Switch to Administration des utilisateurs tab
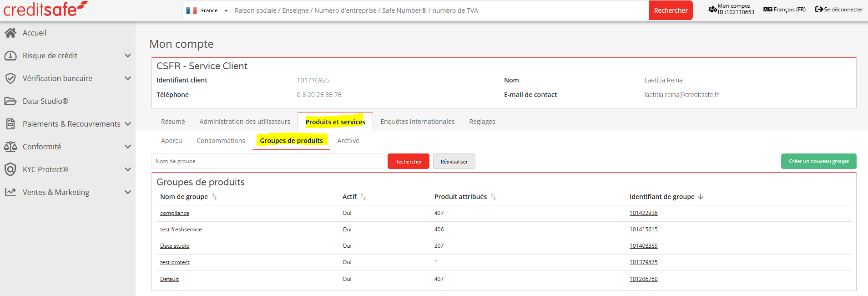868x296 pixels. point(245,122)
